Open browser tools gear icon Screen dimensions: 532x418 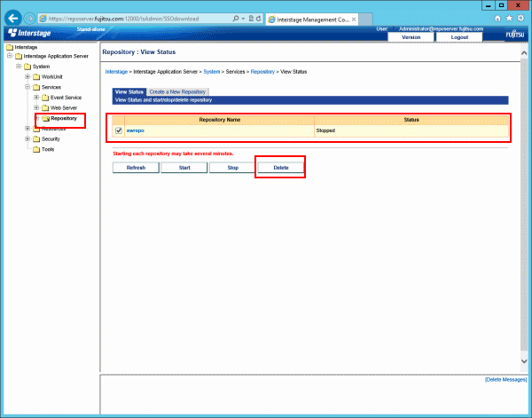(520, 19)
